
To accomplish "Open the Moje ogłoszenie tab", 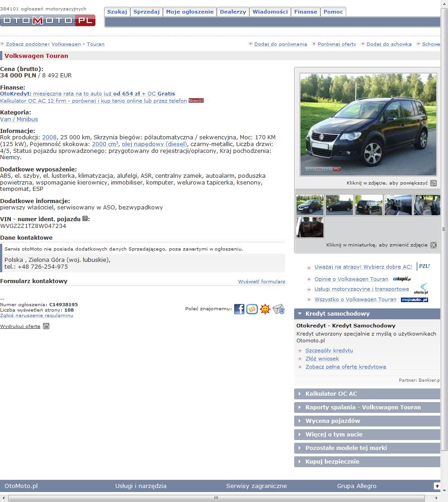I will tap(190, 12).
